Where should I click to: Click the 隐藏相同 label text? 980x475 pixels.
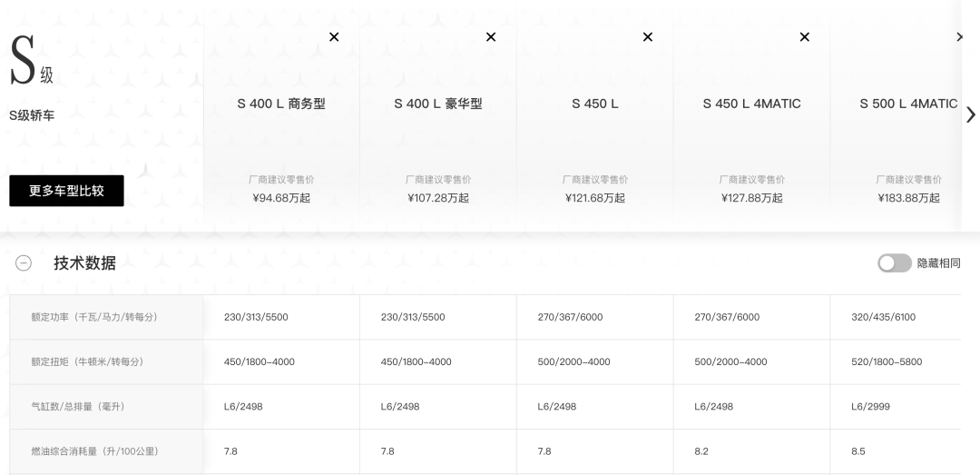click(x=939, y=263)
